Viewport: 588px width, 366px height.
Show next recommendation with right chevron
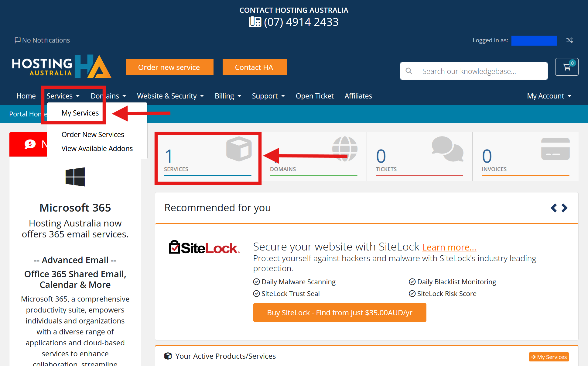click(564, 208)
